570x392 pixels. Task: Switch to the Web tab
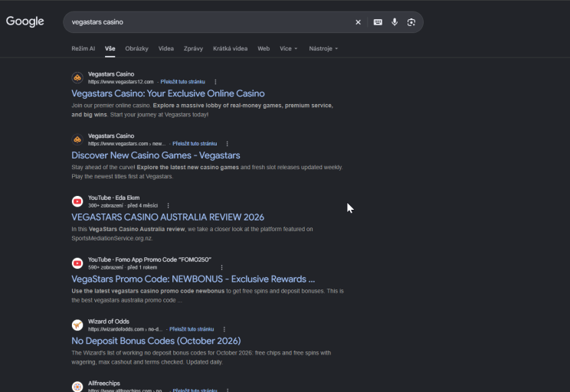264,48
